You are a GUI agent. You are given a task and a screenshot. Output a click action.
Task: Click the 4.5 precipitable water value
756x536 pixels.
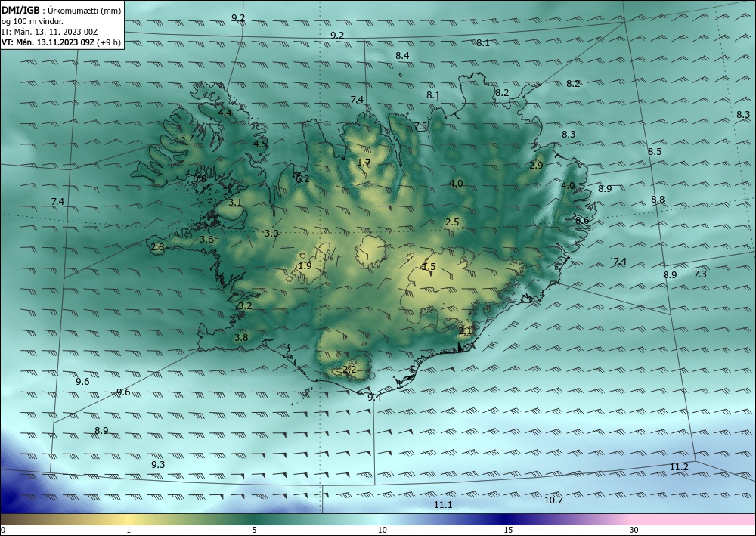pos(260,144)
